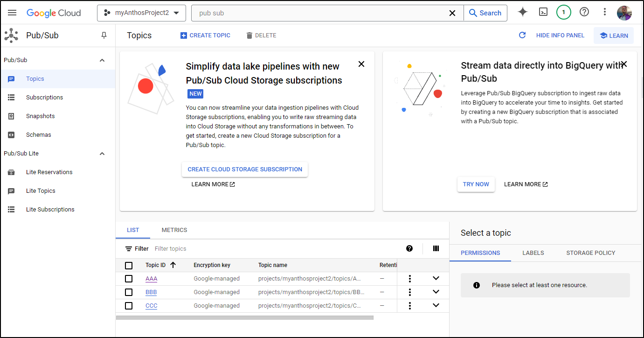This screenshot has width=644, height=338.
Task: Open the myAnthosProject2 project selector
Action: click(141, 13)
